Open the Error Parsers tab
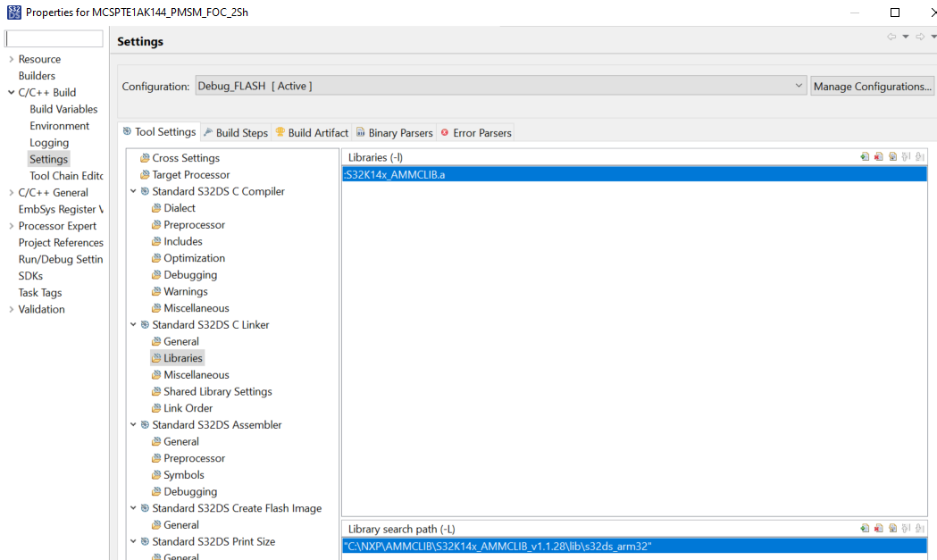Image resolution: width=937 pixels, height=560 pixels. [x=475, y=131]
